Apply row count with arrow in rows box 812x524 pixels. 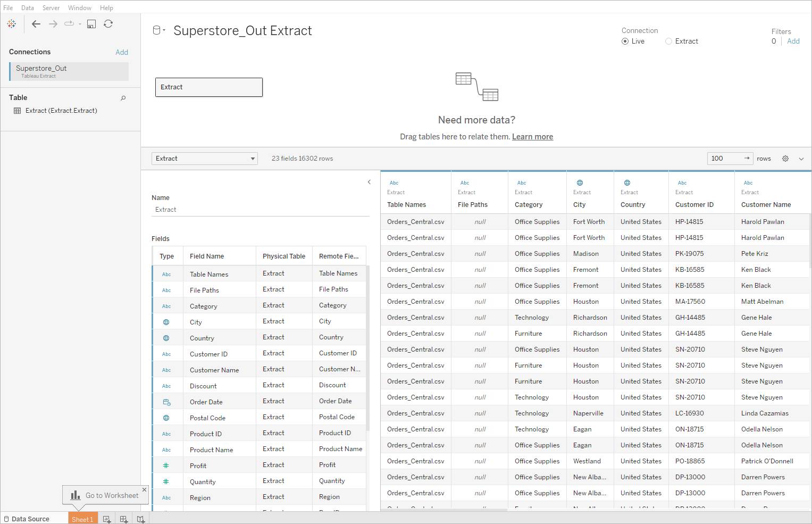[x=747, y=159]
